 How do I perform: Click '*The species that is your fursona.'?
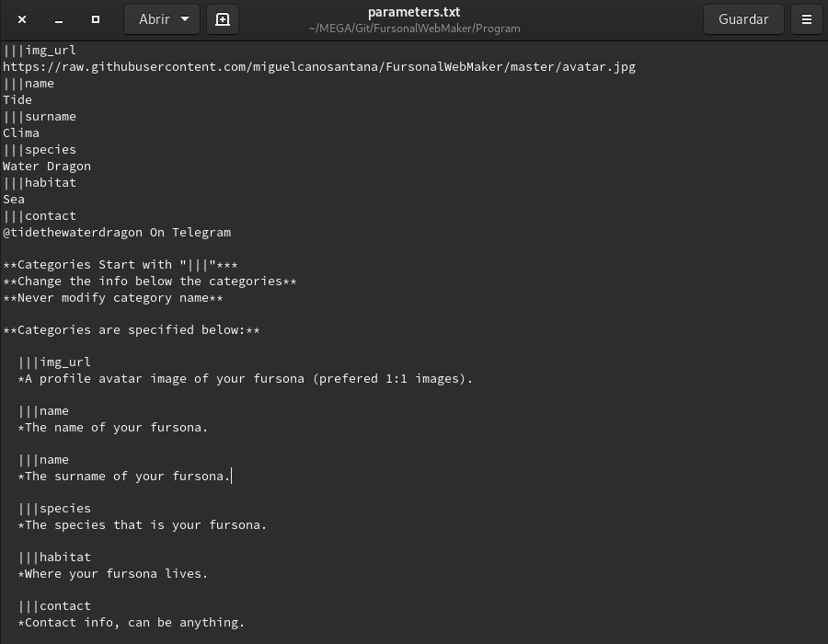coord(143,525)
